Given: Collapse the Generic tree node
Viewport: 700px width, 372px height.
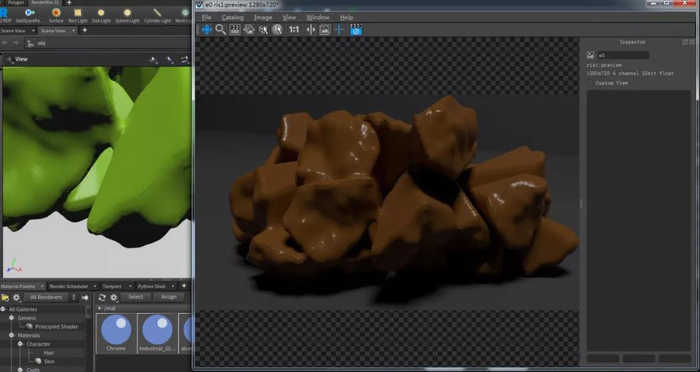Looking at the screenshot, I should 12,318.
